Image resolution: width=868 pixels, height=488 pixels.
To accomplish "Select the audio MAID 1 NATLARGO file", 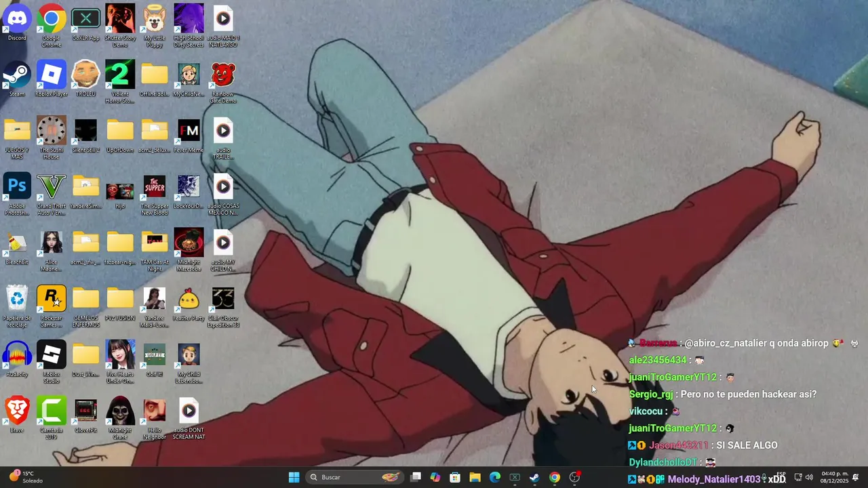I will click(223, 26).
